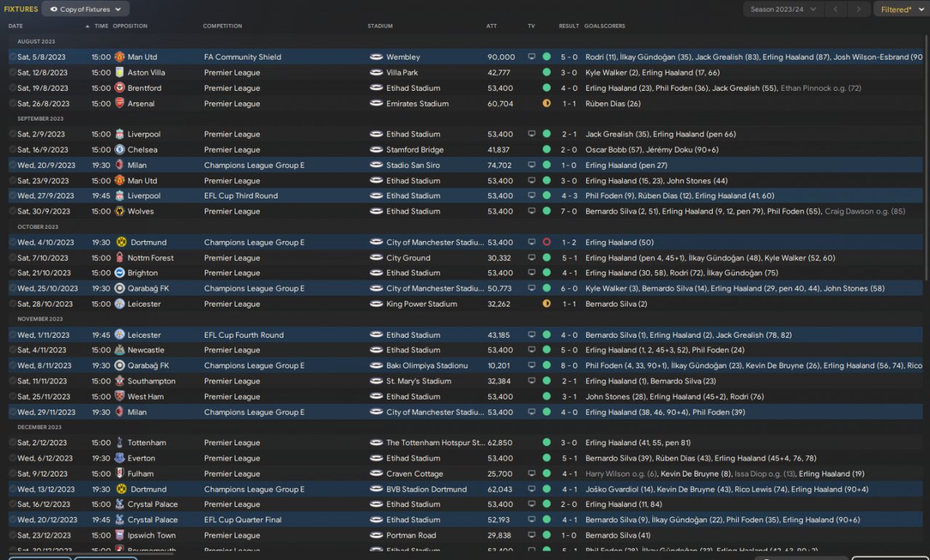Sort by the Competition column header
The height and width of the screenshot is (560, 930).
(x=222, y=26)
